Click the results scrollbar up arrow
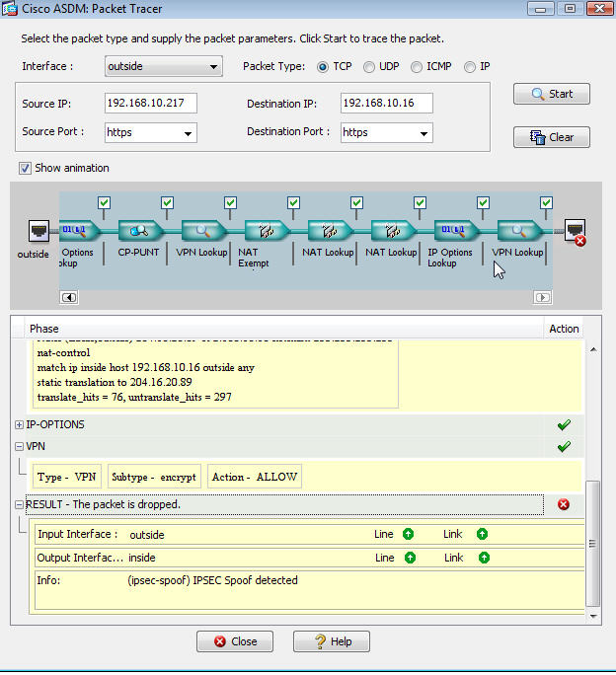616x675 pixels. [593, 350]
